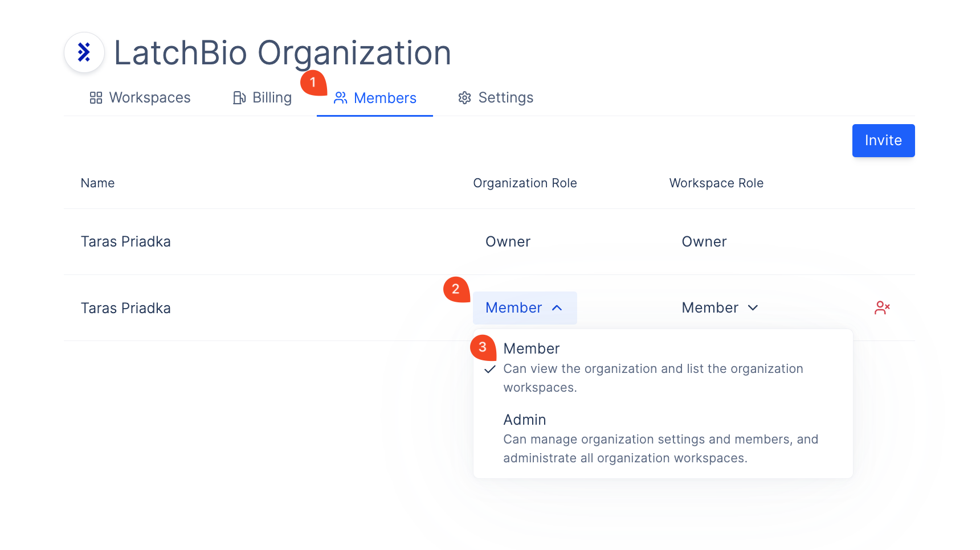The height and width of the screenshot is (550, 980).
Task: Collapse the Member organization role dropdown
Action: [x=525, y=308]
